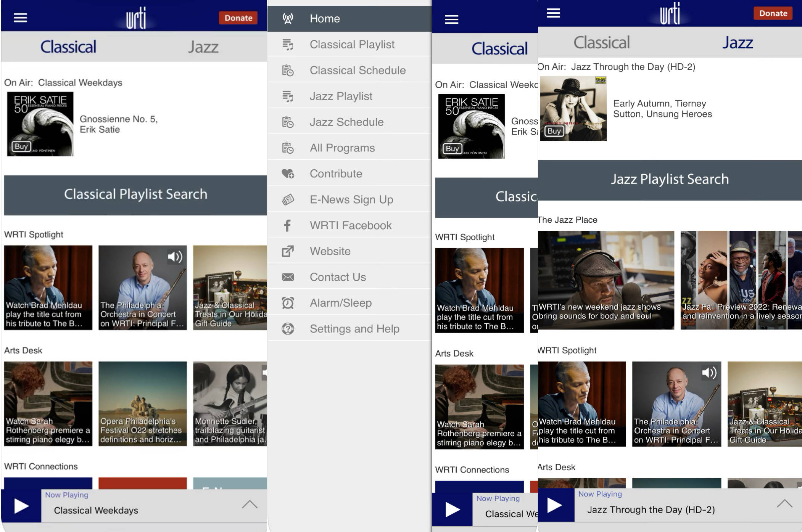Expand the now playing bottom bar
The image size is (802, 532).
250,500
